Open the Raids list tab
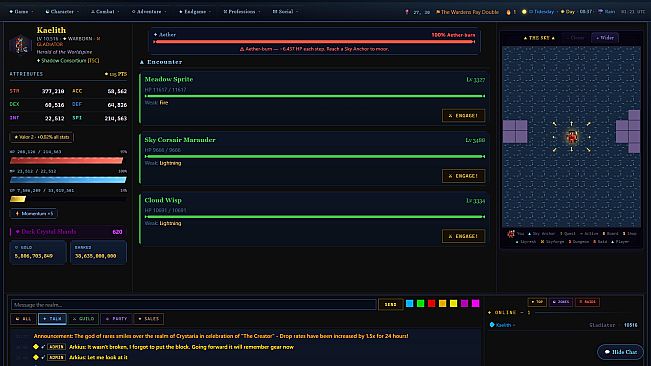Viewport: 651px width, 366px height. click(x=587, y=302)
